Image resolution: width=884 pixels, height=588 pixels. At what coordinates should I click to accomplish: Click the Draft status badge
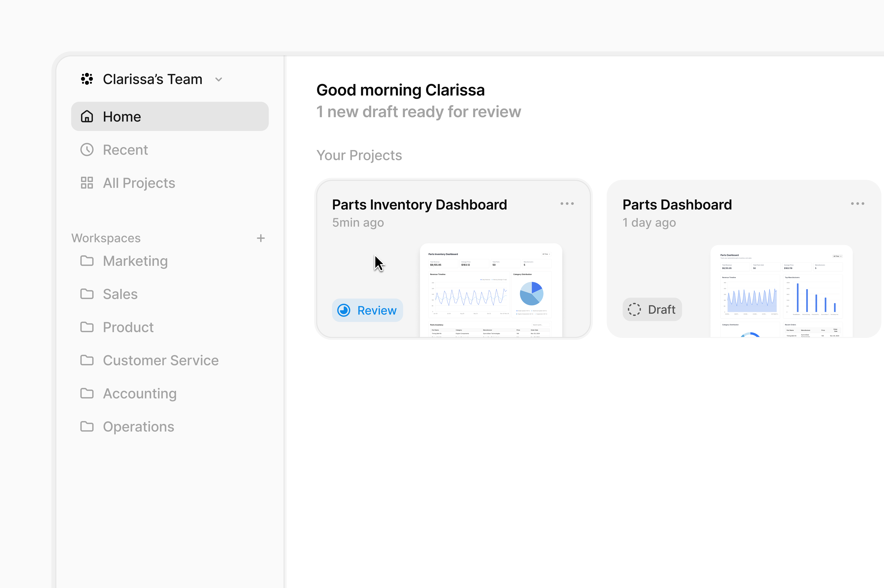[x=652, y=309]
